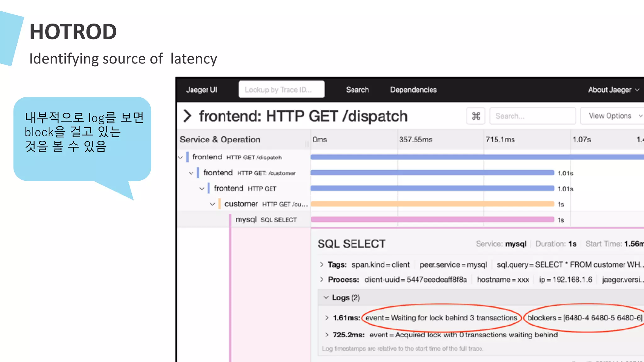The height and width of the screenshot is (362, 644).
Task: Click the column resize handle beside Service & Operation
Action: [307, 144]
